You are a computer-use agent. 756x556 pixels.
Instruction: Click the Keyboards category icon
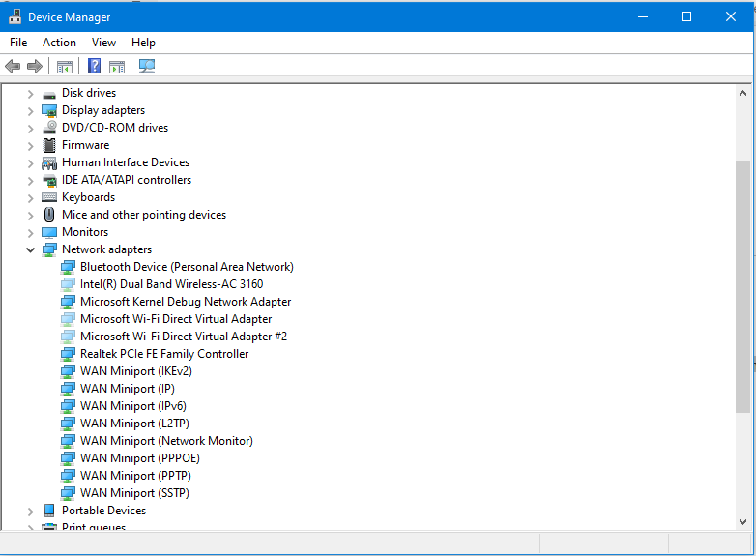coord(49,197)
